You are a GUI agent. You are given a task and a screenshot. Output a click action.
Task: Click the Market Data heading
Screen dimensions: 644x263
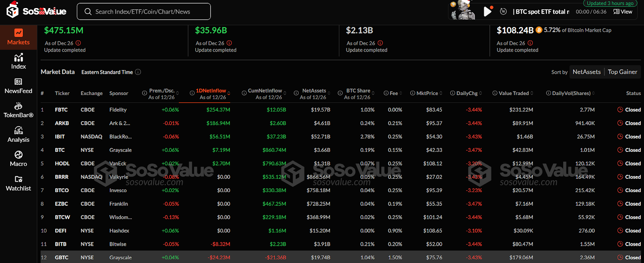coord(58,72)
